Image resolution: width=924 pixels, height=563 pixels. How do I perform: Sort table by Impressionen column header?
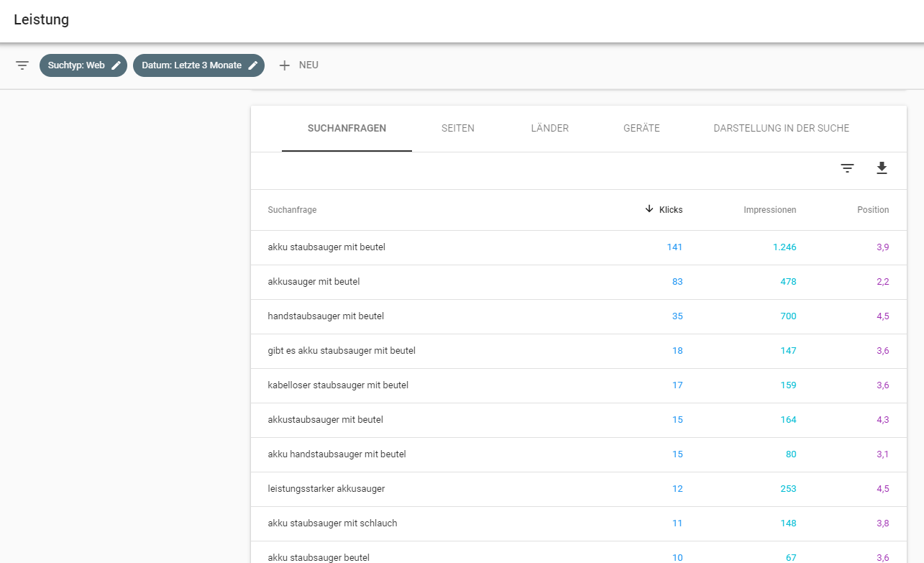[x=769, y=210]
